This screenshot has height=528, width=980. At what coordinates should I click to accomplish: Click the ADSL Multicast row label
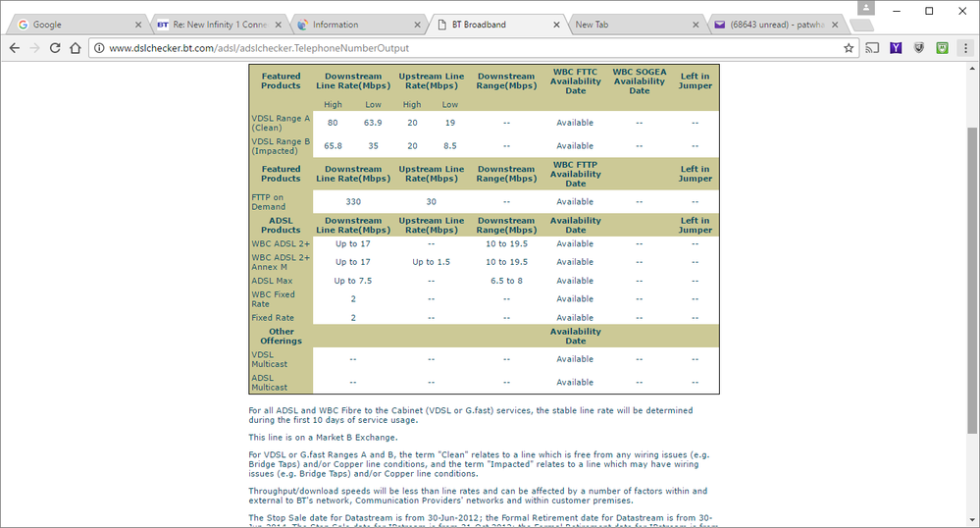[x=270, y=382]
